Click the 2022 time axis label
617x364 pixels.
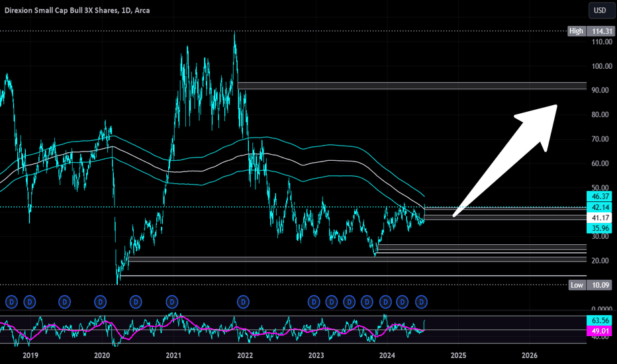tap(245, 355)
